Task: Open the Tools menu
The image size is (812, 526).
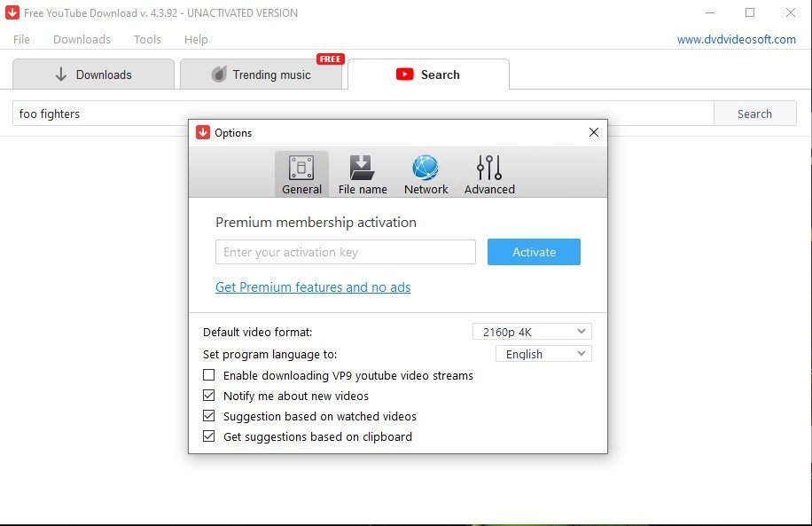Action: [x=147, y=39]
